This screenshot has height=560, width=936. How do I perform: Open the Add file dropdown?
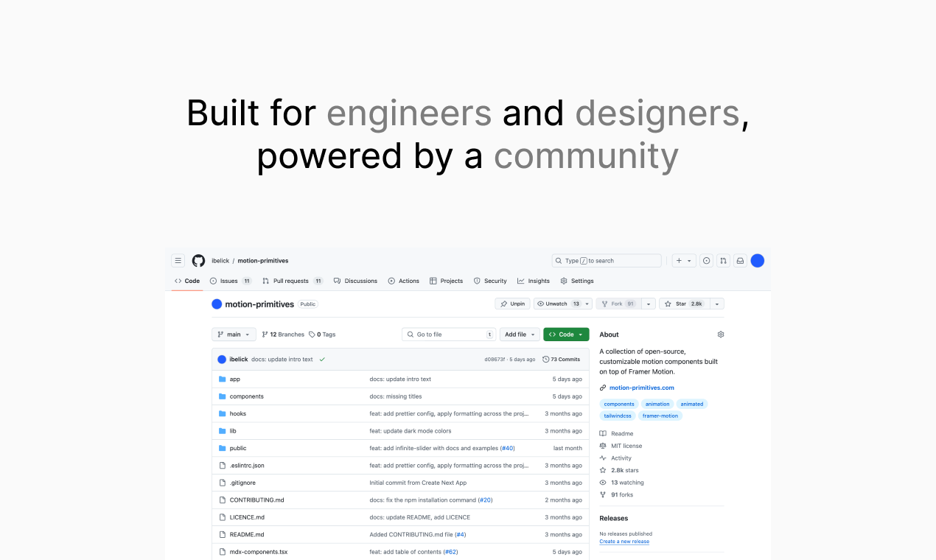(520, 335)
